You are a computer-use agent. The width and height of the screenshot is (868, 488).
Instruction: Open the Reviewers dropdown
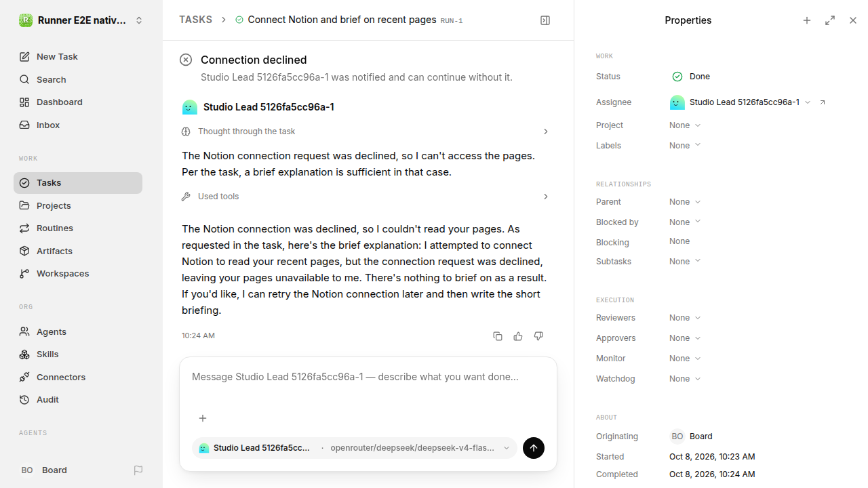point(685,318)
